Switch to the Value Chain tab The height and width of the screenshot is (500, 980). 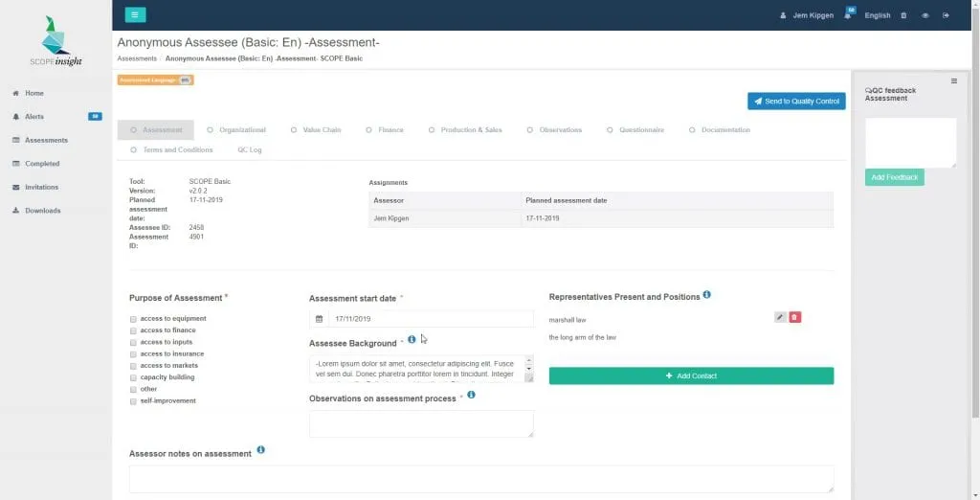click(x=316, y=130)
